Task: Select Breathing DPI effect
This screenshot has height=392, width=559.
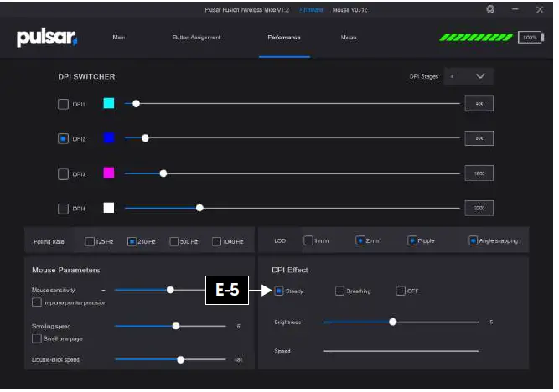Action: click(x=339, y=291)
